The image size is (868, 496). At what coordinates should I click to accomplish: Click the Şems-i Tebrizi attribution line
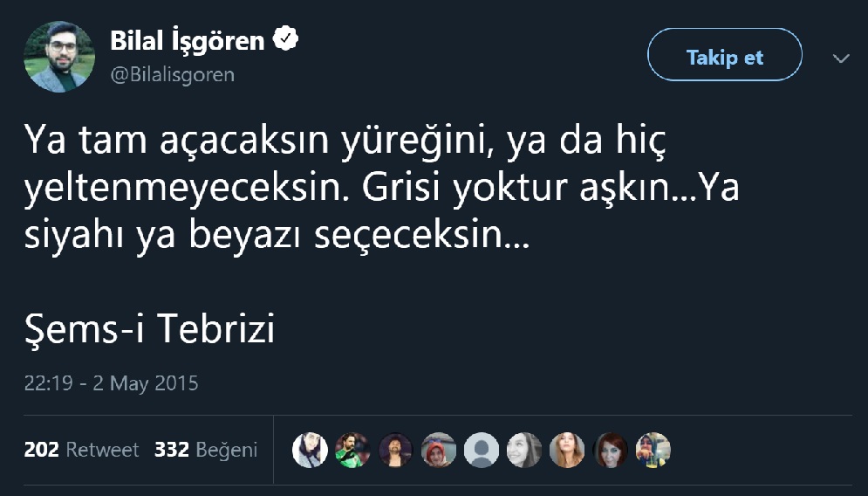(x=149, y=329)
